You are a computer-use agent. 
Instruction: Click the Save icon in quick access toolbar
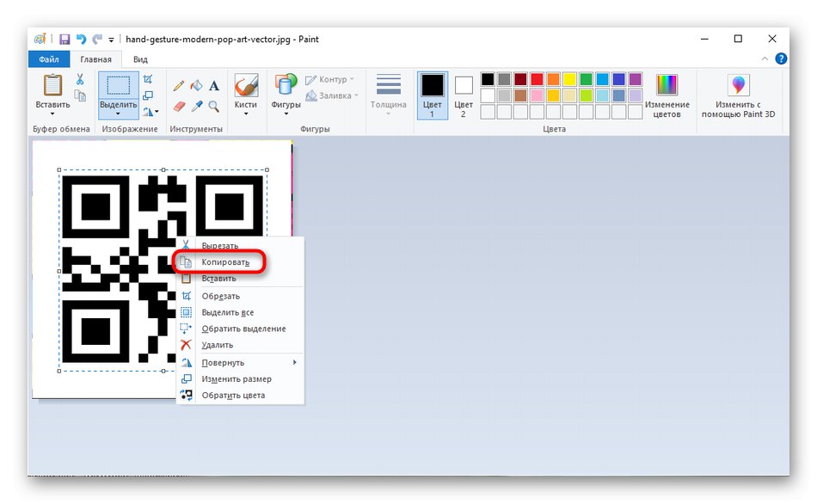click(64, 39)
